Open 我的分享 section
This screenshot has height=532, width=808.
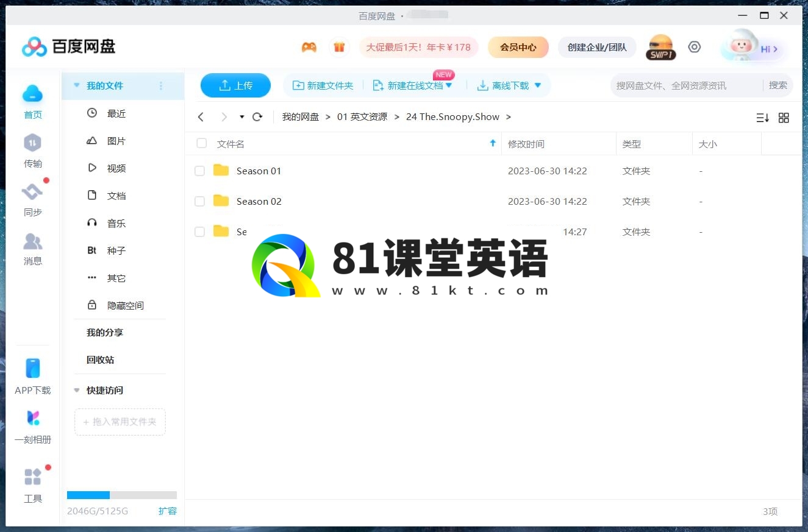[x=105, y=333]
